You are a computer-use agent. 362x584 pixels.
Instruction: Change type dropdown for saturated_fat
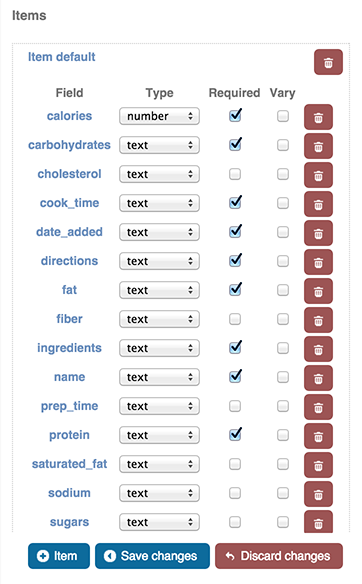[159, 464]
